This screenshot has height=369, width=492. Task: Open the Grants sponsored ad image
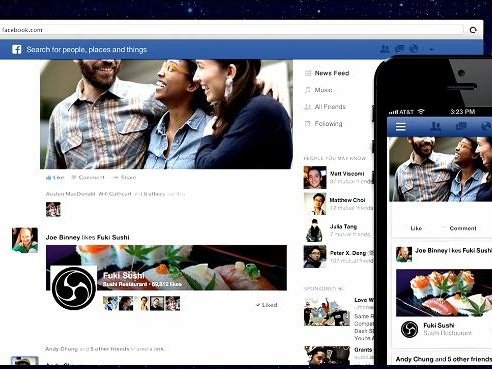[327, 355]
